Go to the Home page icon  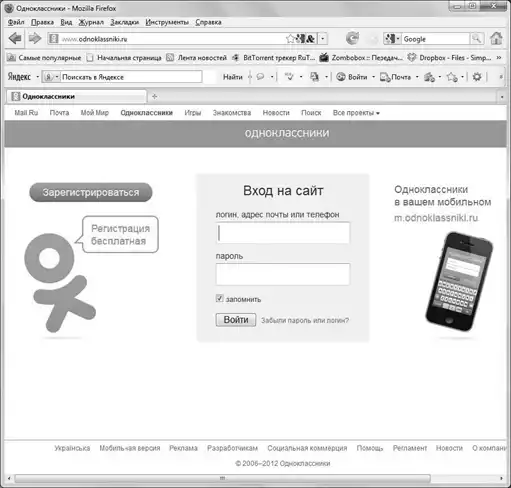497,39
